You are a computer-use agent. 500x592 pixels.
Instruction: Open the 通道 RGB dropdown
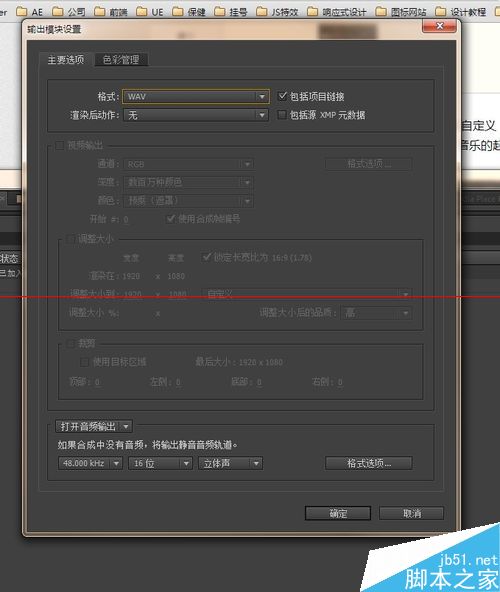[x=188, y=164]
